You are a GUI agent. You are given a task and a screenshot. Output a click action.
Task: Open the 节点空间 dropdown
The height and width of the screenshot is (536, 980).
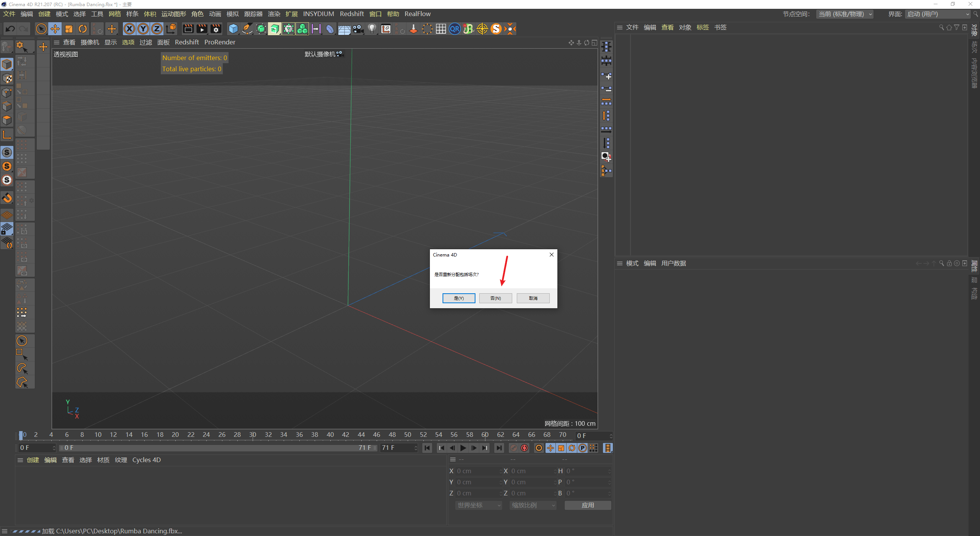[x=845, y=14]
